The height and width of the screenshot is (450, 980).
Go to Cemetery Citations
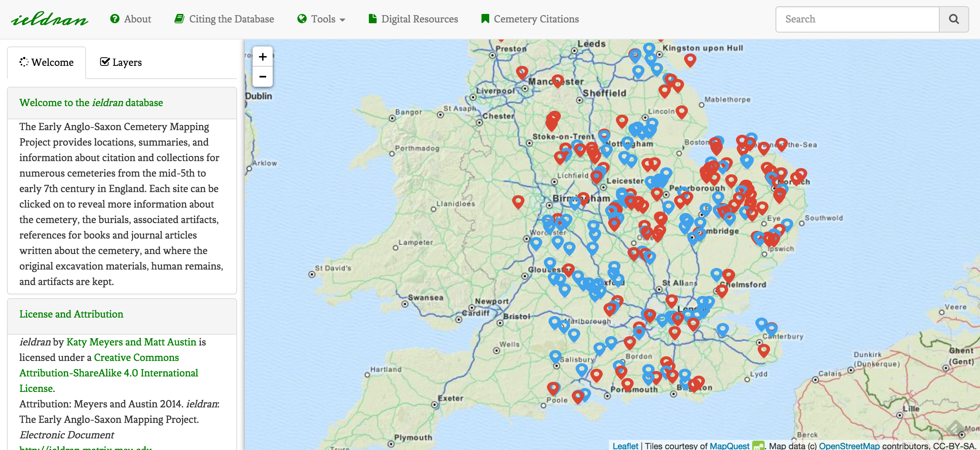[530, 19]
